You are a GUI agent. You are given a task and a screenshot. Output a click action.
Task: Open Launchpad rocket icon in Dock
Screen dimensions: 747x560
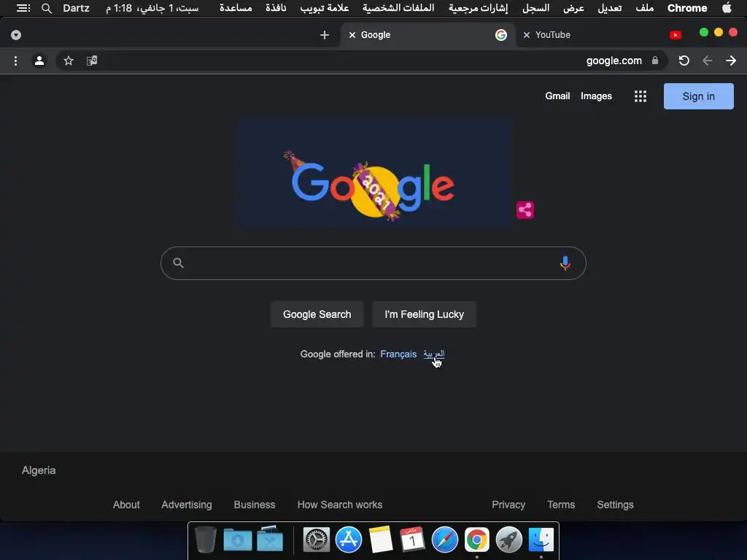click(x=508, y=540)
